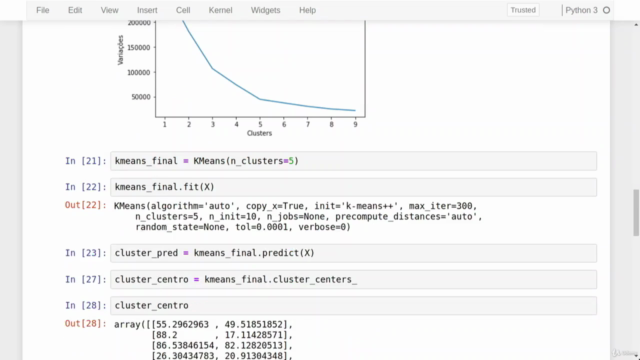Click the Clusters x-axis label
The image size is (640, 360).
click(259, 133)
